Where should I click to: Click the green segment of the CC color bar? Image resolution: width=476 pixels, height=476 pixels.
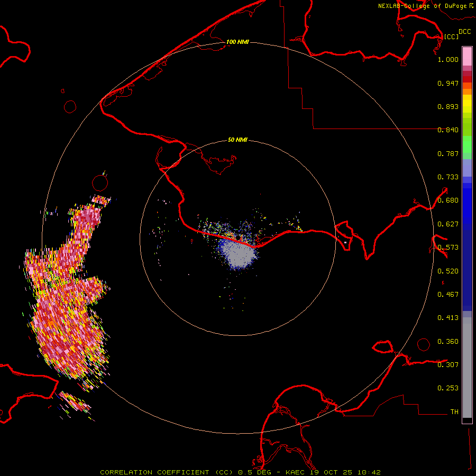coord(467,147)
